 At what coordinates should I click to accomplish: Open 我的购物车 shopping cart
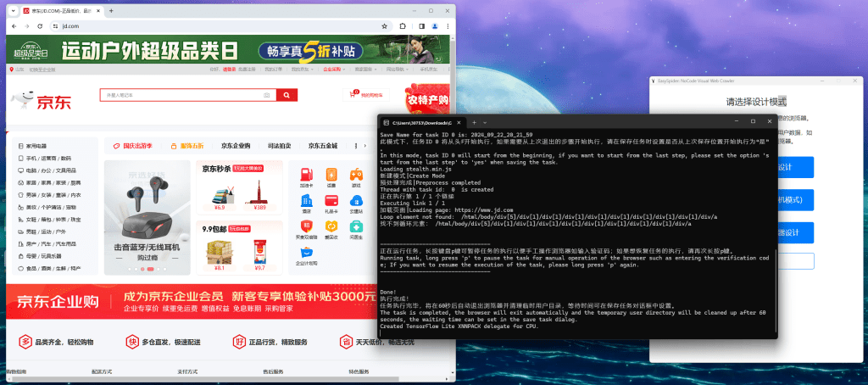point(365,95)
